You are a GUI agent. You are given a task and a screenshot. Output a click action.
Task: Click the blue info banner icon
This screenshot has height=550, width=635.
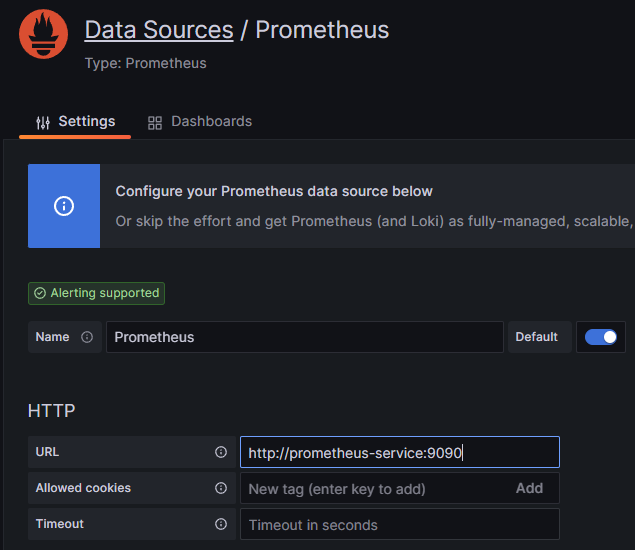[x=64, y=206]
